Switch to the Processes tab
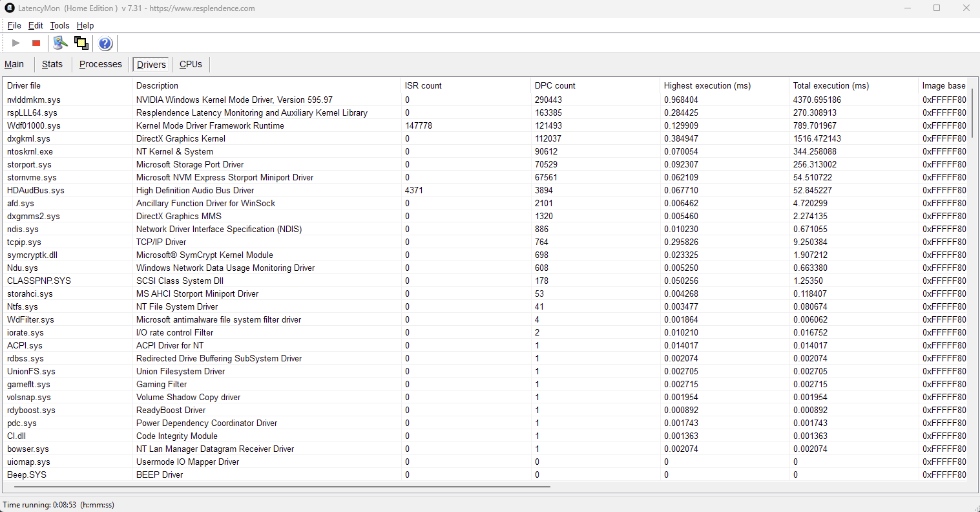Viewport: 980px width, 512px height. (x=100, y=64)
